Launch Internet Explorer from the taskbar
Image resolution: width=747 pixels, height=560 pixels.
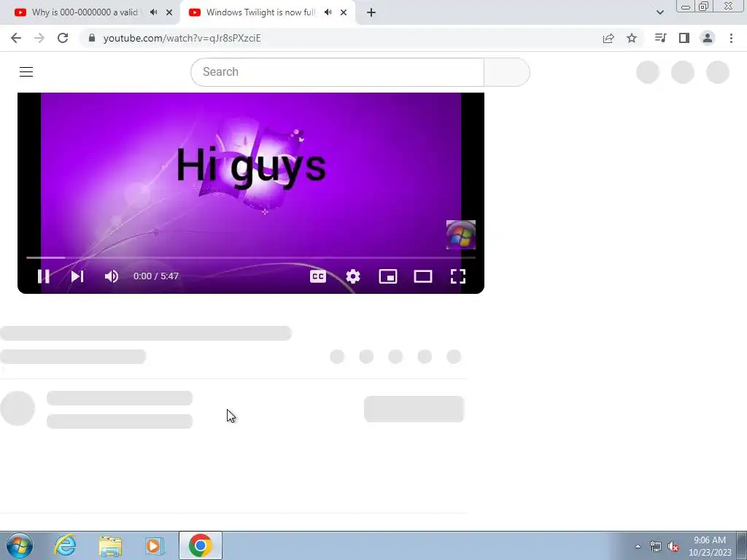click(65, 545)
